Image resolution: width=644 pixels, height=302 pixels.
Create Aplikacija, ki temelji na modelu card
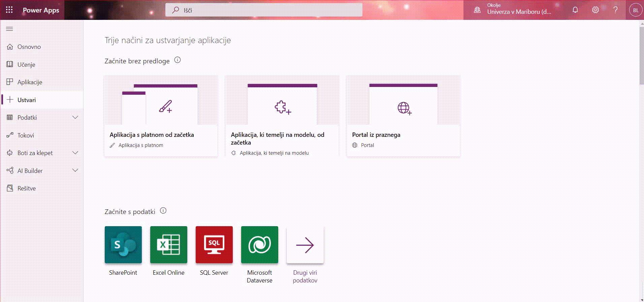282,116
